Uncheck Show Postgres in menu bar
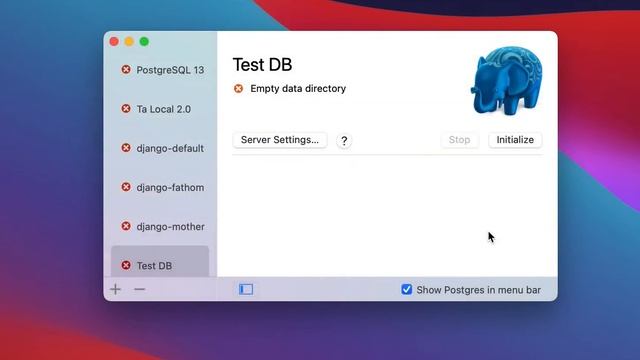Screen dimensions: 640x360 click(x=407, y=289)
